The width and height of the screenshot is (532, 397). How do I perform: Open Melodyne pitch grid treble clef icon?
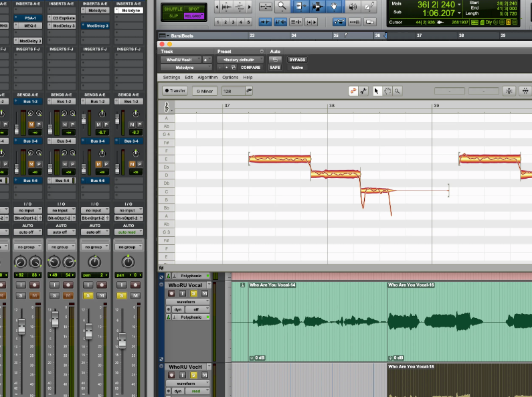[167, 107]
